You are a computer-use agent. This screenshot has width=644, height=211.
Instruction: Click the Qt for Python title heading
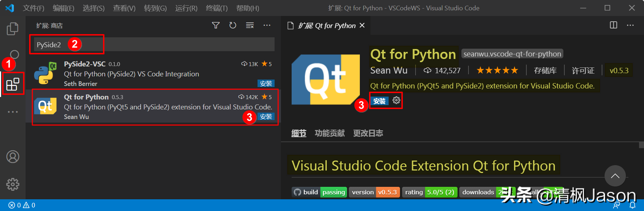413,54
